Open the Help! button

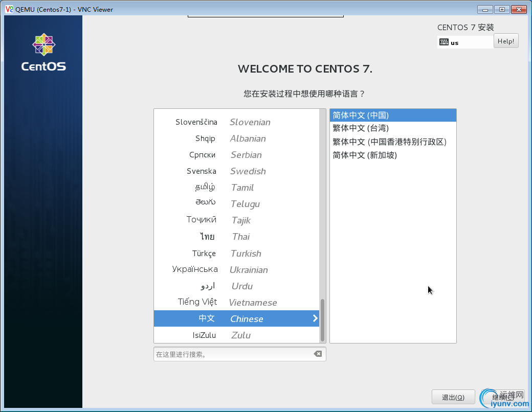pos(506,41)
